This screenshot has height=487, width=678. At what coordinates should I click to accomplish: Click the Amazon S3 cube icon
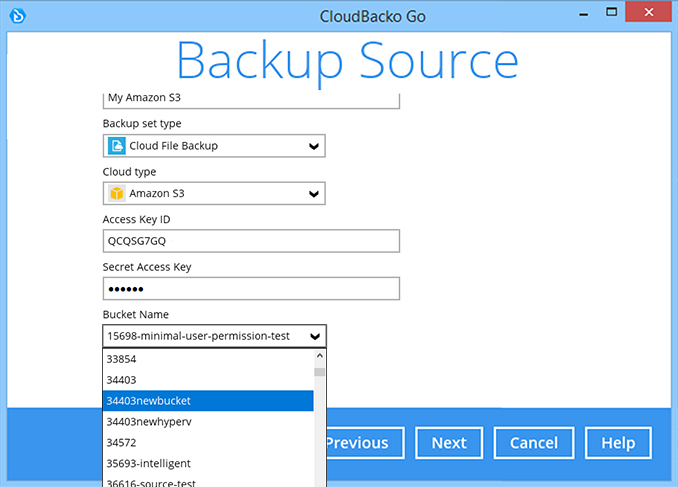click(117, 193)
